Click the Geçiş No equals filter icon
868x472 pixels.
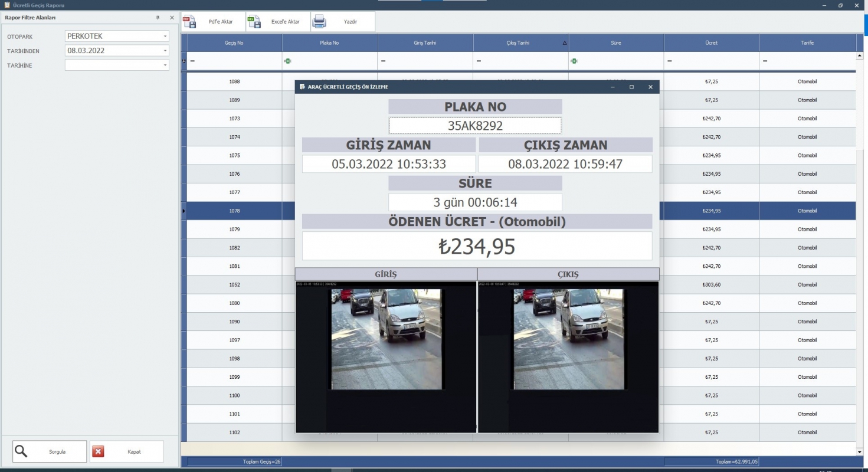192,61
